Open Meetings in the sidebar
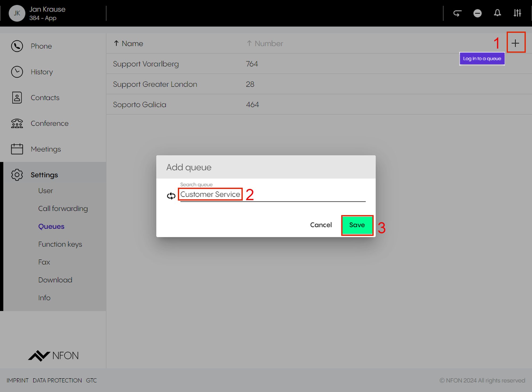 46,149
